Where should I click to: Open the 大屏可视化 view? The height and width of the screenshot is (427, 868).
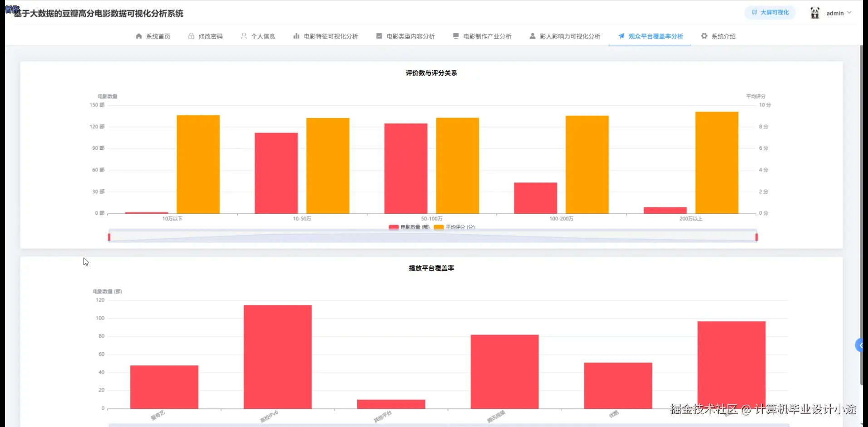[x=769, y=13]
